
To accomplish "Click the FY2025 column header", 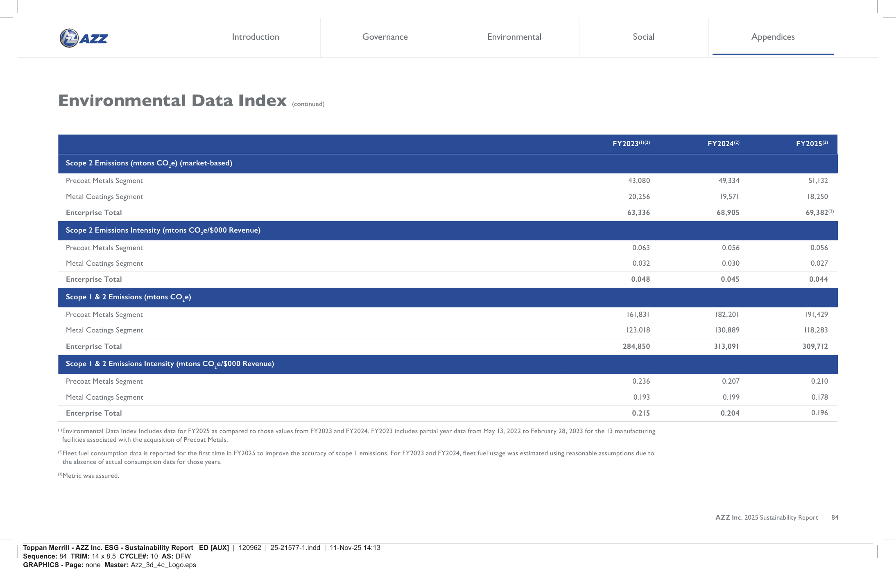I will click(x=812, y=143).
